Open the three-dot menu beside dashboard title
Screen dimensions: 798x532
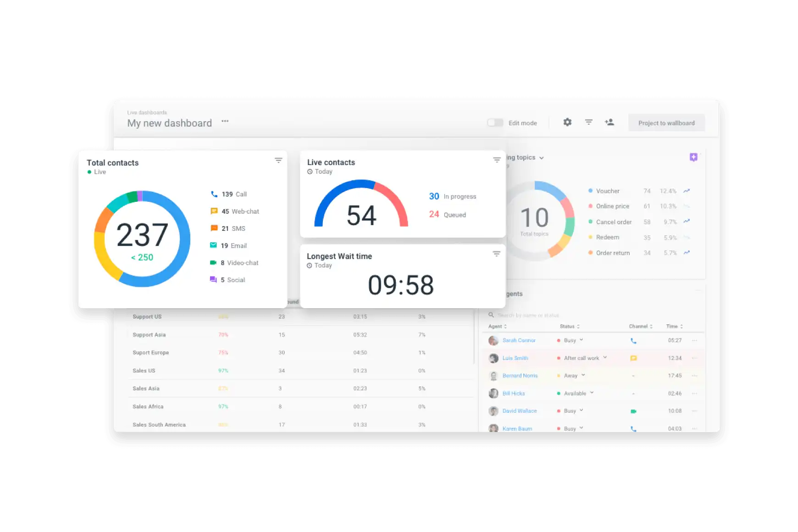coord(225,122)
